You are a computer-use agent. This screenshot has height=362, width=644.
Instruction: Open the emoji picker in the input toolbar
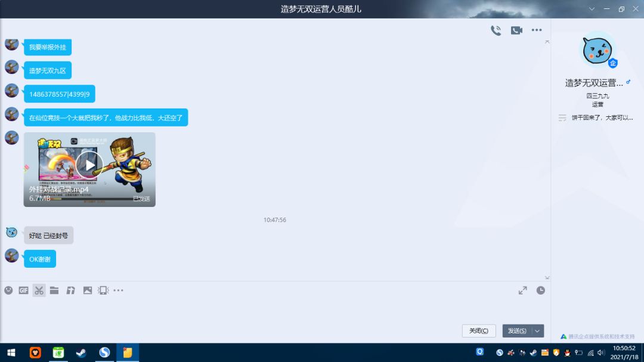pos(8,290)
